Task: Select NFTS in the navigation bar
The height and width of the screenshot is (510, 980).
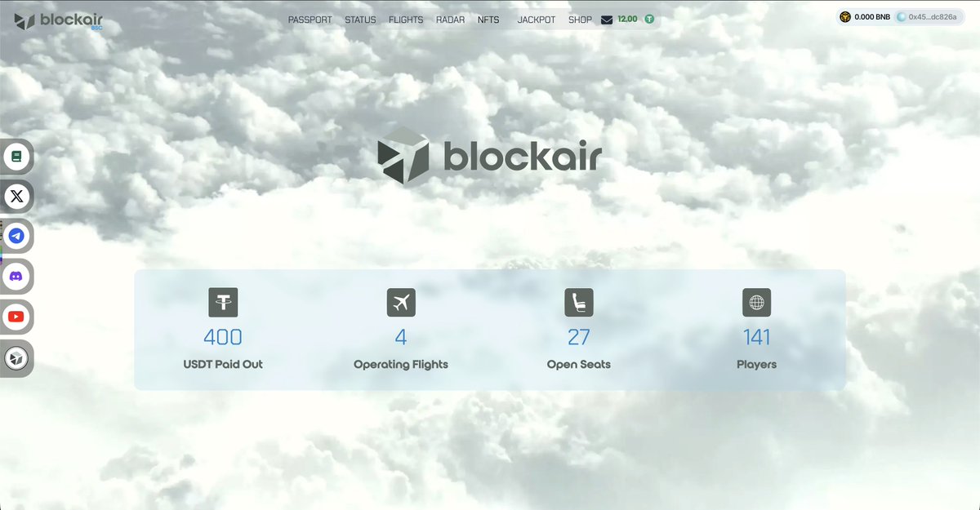Action: click(x=488, y=20)
